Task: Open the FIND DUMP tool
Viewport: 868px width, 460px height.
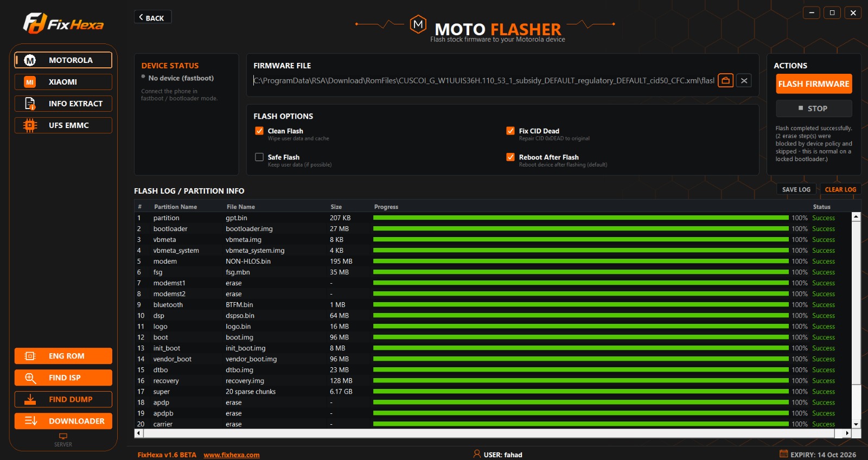Action: [x=63, y=399]
